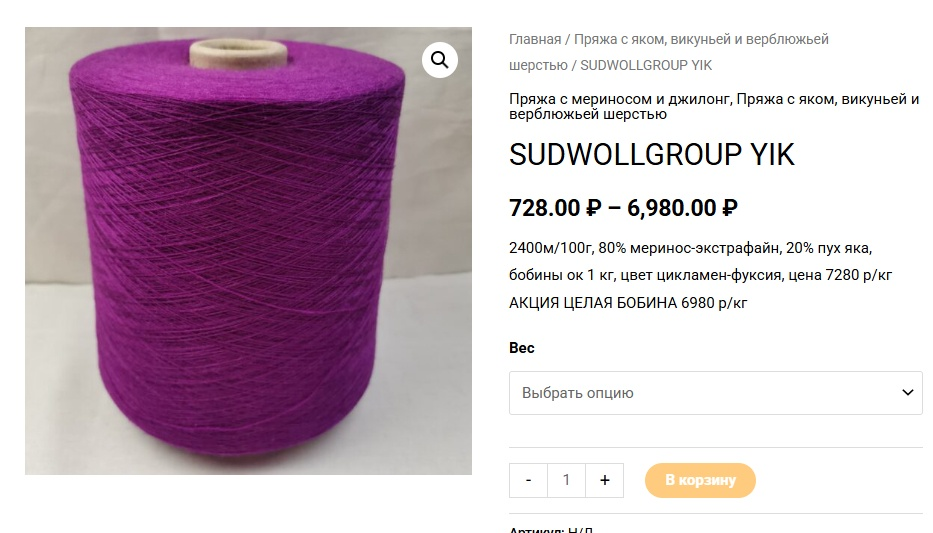Decrease quantity with the minus button
This screenshot has height=533, width=933.
[x=528, y=480]
